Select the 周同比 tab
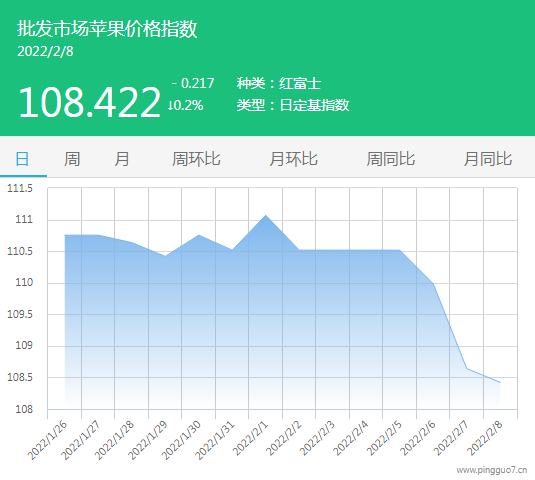 (391, 159)
